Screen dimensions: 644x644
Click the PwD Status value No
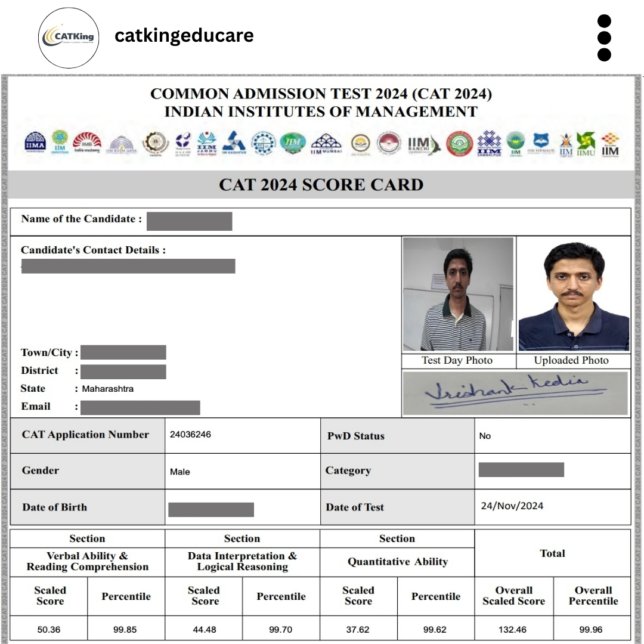[485, 436]
